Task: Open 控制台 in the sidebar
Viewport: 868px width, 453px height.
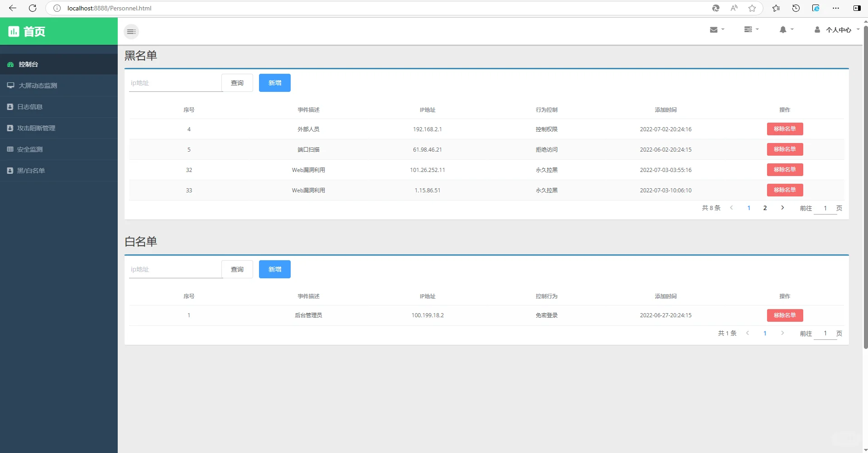Action: 59,64
